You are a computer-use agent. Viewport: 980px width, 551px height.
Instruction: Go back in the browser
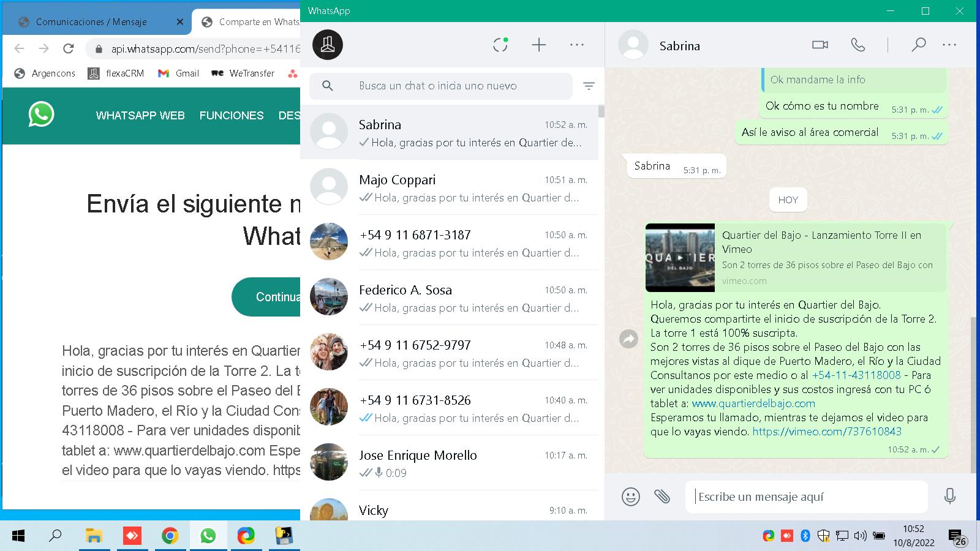pos(20,48)
